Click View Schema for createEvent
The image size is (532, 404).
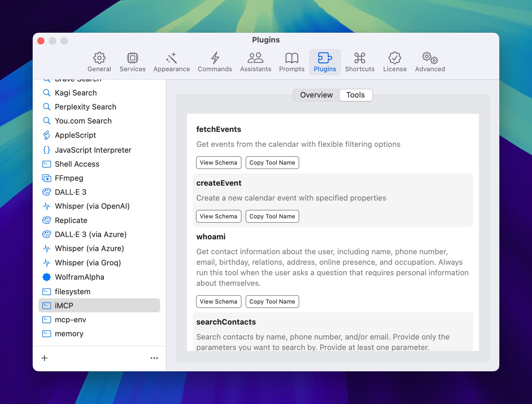pyautogui.click(x=218, y=216)
